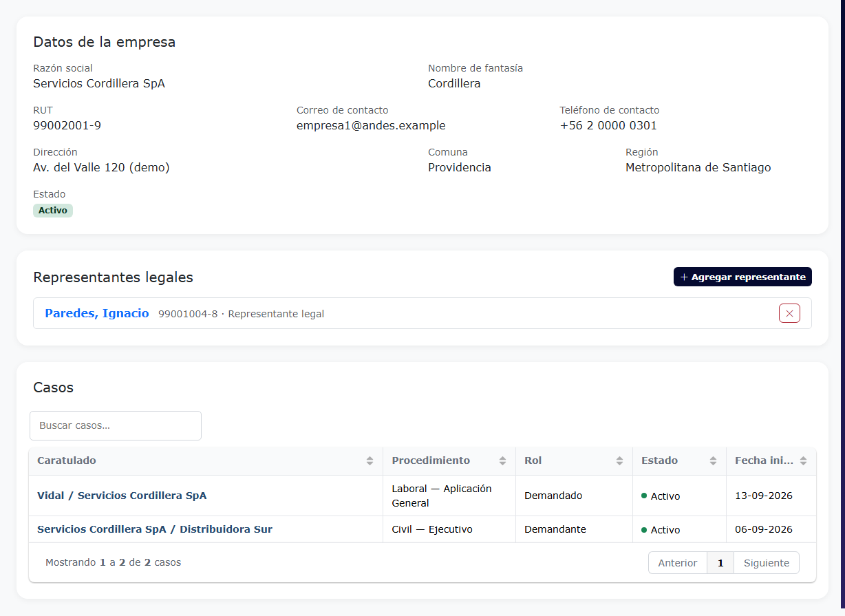
Task: Select page 1 in pagination
Action: tap(720, 563)
